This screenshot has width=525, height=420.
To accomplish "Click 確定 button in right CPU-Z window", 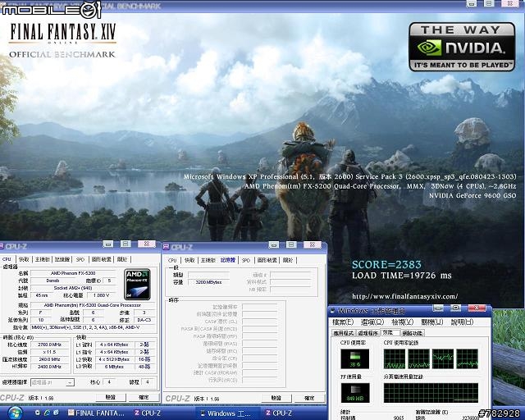I will [309, 398].
